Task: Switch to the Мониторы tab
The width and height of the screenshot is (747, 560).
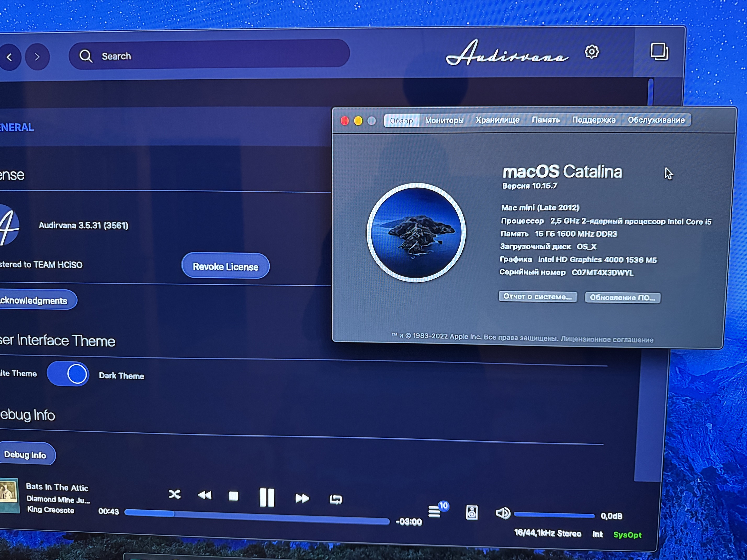Action: [x=444, y=121]
